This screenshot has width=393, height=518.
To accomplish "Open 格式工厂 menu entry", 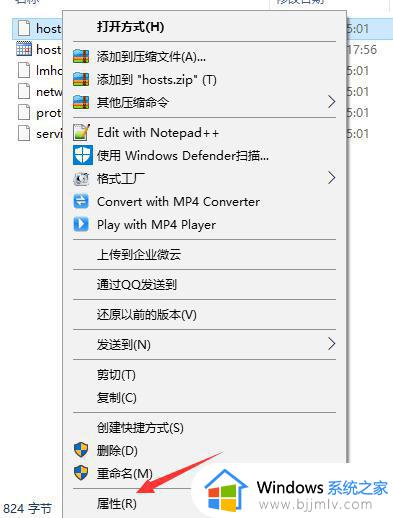I will click(204, 179).
